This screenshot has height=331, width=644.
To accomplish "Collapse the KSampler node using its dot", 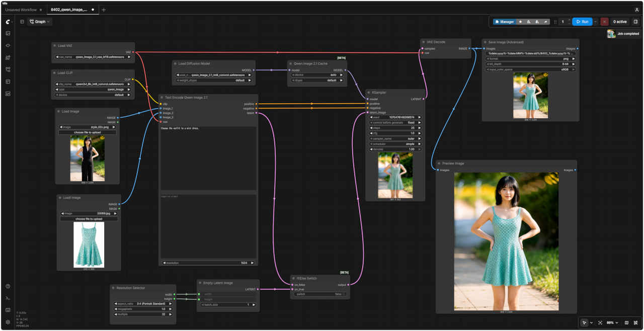I will pos(369,93).
